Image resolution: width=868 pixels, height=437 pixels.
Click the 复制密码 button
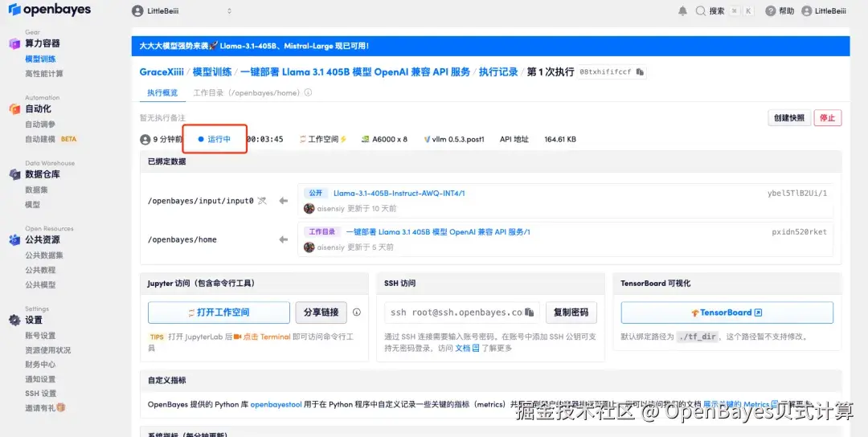pos(571,312)
